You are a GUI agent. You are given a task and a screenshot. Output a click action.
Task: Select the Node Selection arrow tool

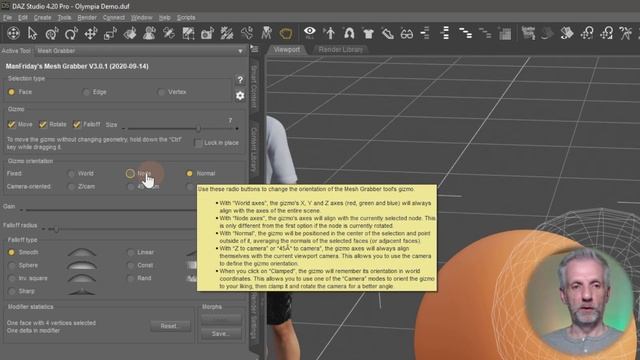click(32, 33)
